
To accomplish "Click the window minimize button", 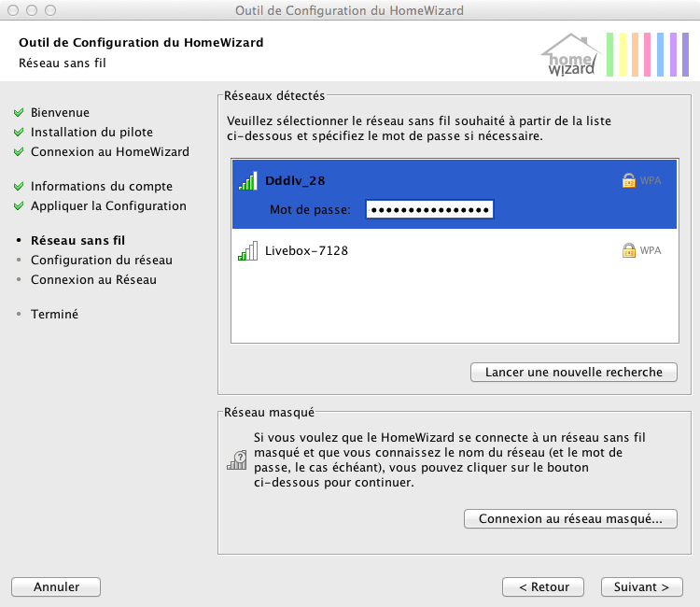I will point(32,10).
